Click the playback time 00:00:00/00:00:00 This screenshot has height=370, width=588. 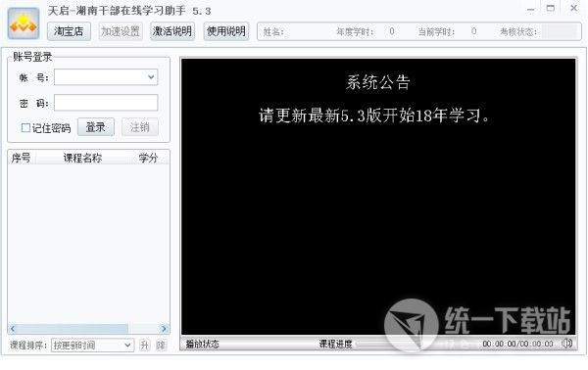[517, 344]
